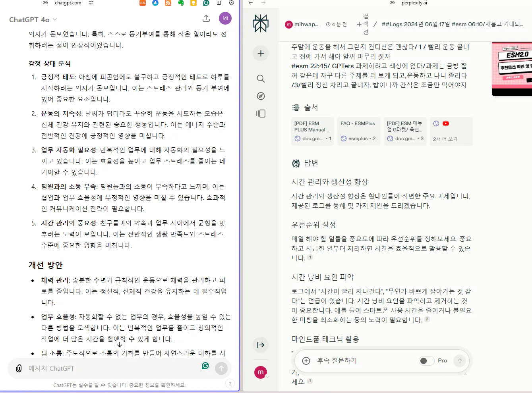The image size is (532, 393).
Task: Open the ChatGPT help question mark
Action: (x=230, y=383)
